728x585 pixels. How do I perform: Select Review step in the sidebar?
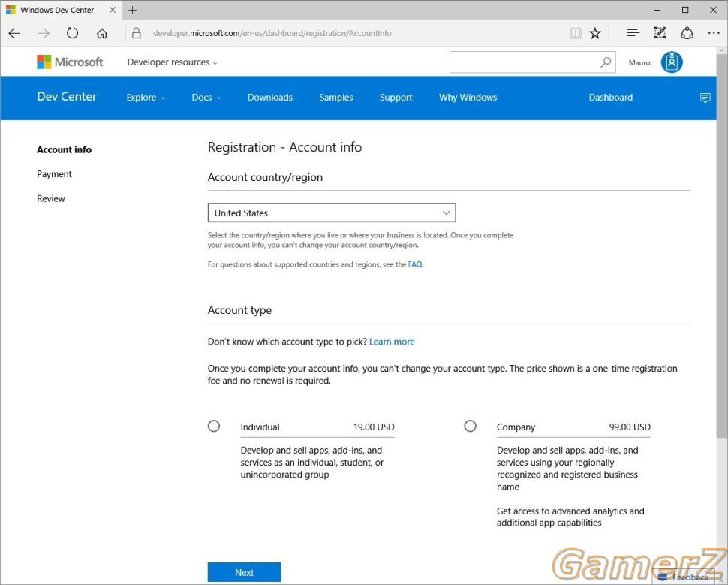(51, 198)
